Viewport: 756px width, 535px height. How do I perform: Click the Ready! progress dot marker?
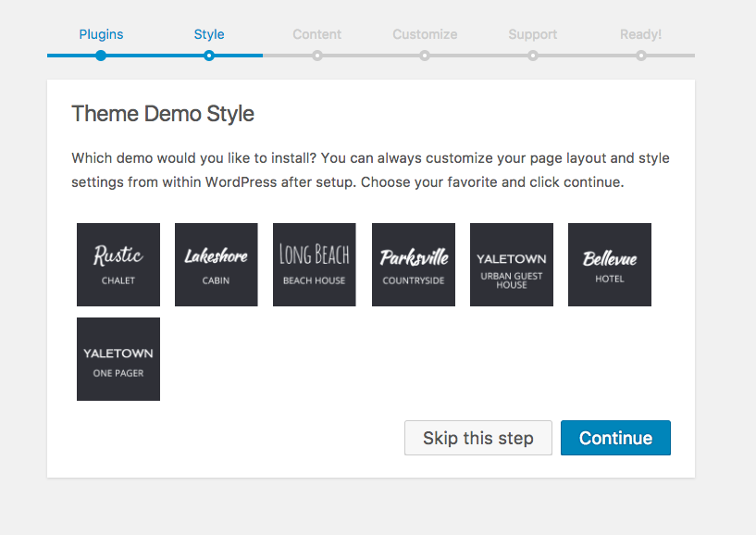(640, 56)
